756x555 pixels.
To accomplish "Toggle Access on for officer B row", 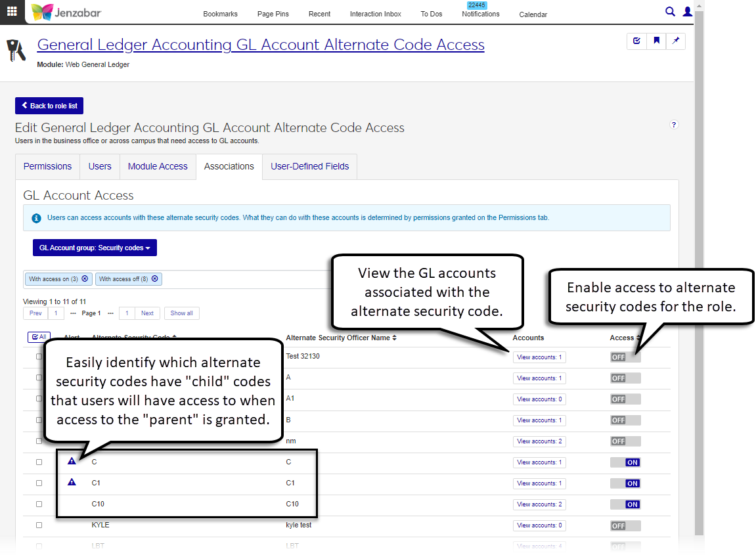I will coord(625,420).
